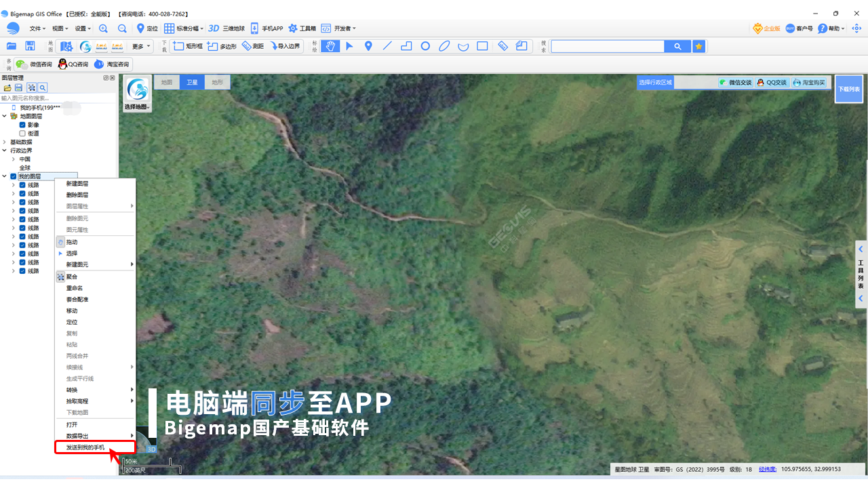The height and width of the screenshot is (488, 868).
Task: Expand the 中国 tree node
Action: (14, 159)
